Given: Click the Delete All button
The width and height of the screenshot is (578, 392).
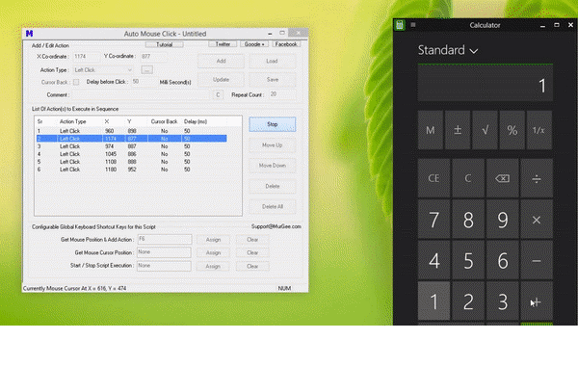Looking at the screenshot, I should tap(272, 207).
